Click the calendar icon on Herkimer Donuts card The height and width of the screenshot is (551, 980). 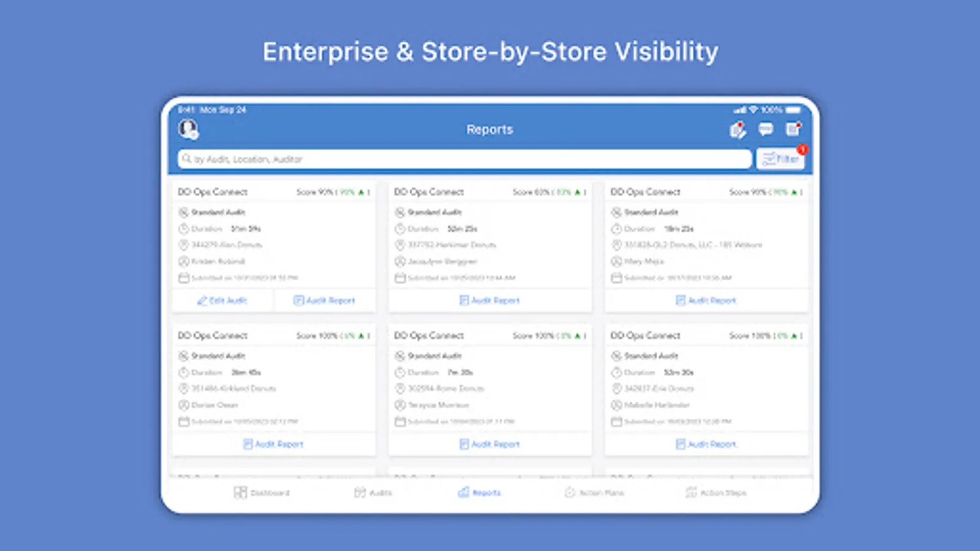click(x=400, y=278)
